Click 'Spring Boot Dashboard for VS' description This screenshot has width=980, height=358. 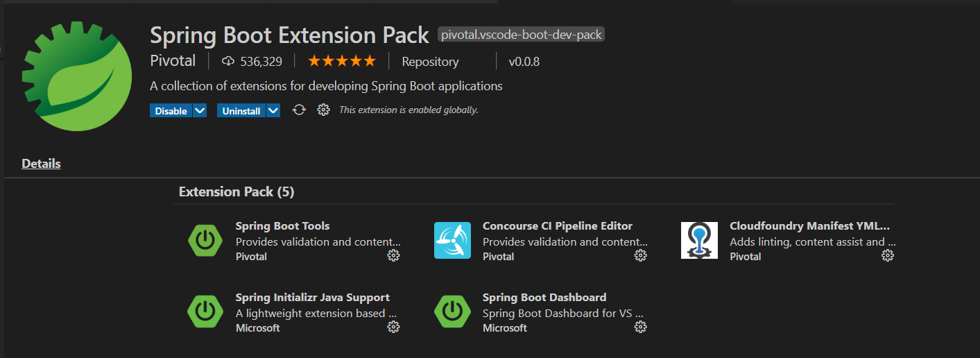click(x=563, y=314)
